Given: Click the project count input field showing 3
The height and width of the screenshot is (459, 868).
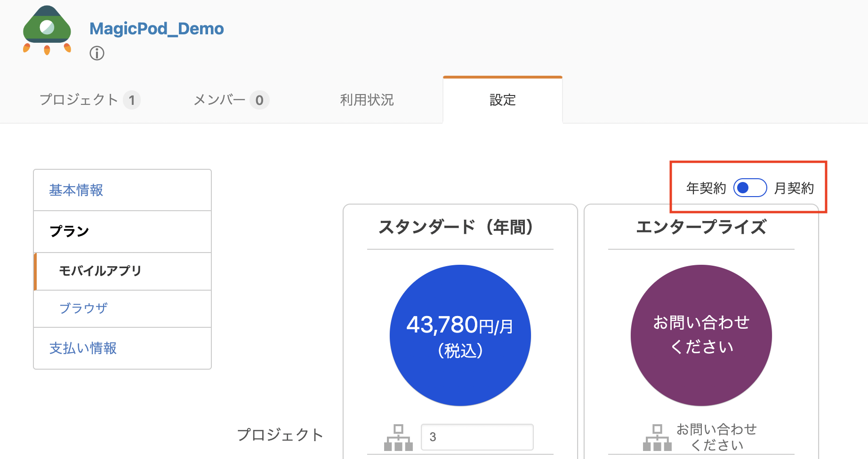Looking at the screenshot, I should 477,437.
